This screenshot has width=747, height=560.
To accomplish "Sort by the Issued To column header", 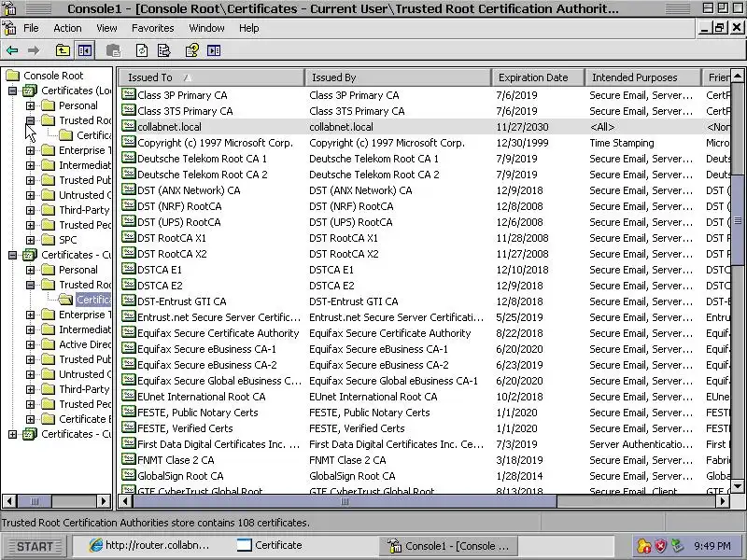I will coord(211,77).
